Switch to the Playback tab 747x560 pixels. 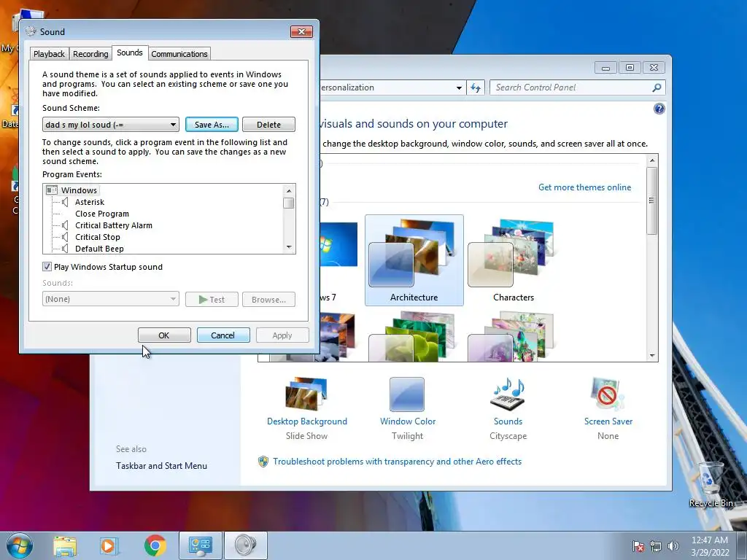point(49,54)
